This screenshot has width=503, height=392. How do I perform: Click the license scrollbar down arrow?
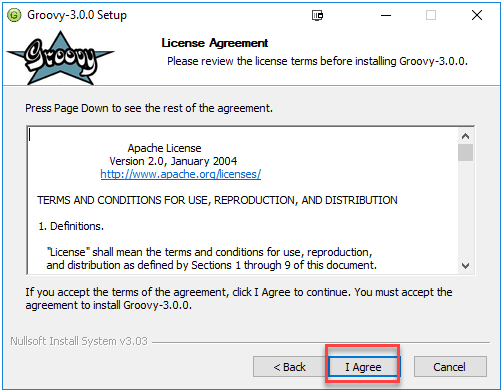point(466,266)
